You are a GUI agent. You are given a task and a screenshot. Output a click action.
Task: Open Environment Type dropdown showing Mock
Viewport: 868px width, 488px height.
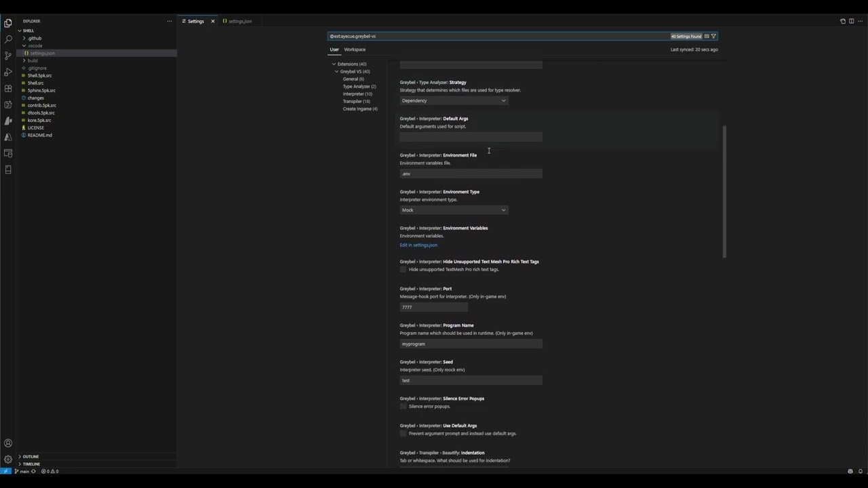454,210
